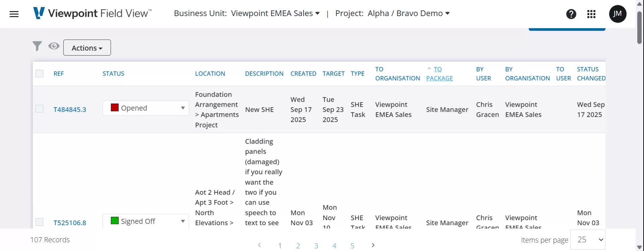The image size is (644, 251).
Task: Click the Viewpoint Field View logo
Action: click(x=93, y=13)
